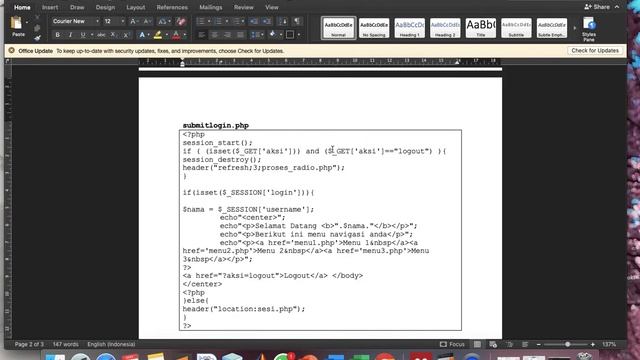Toggle show paragraph marks

(297, 21)
